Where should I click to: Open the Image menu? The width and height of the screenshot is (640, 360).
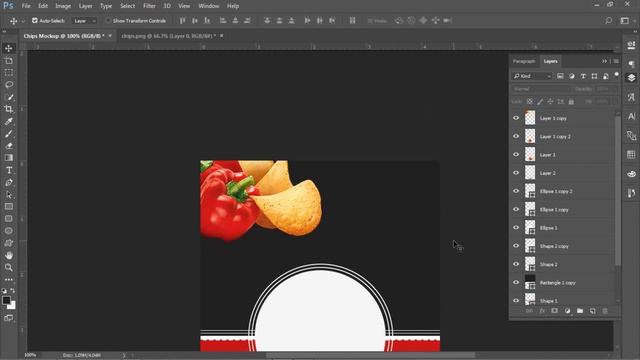point(63,6)
